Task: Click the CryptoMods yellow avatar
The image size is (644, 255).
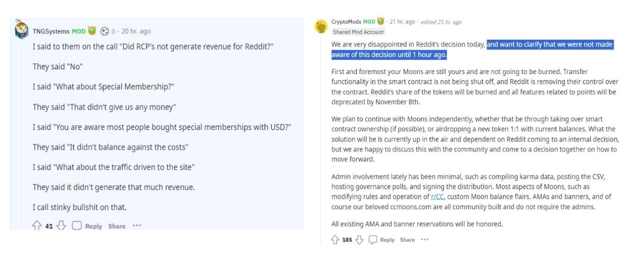Action: pos(321,27)
